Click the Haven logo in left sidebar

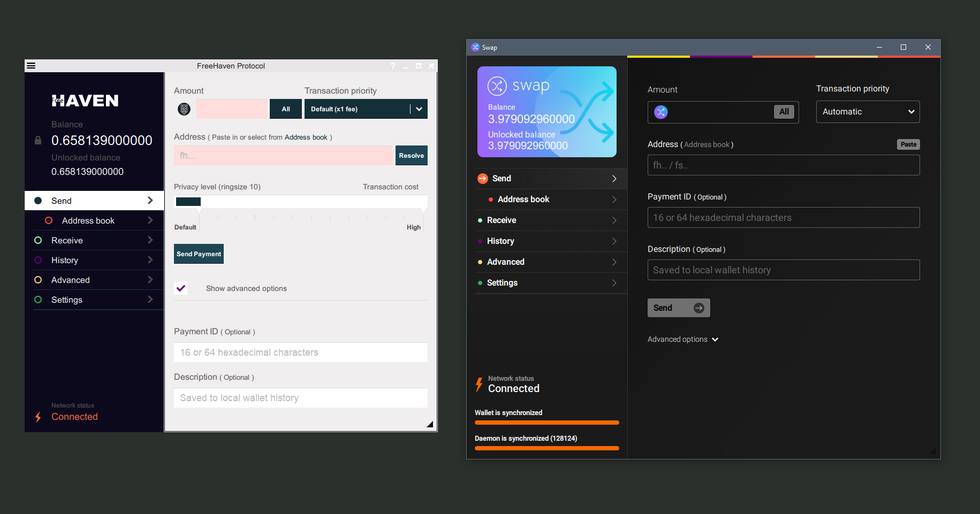coord(85,101)
